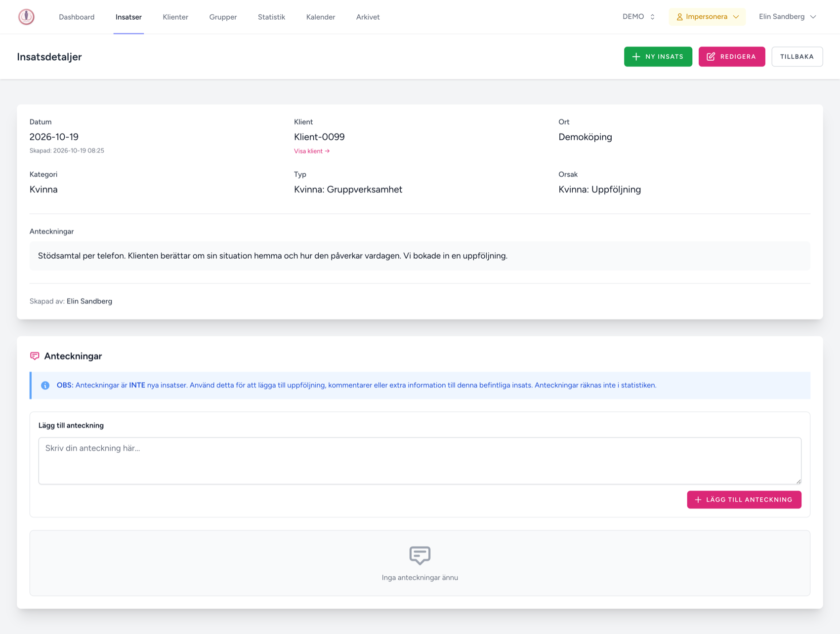This screenshot has width=840, height=634.
Task: Click the pencil edit icon on REDIGERA
Action: [711, 57]
